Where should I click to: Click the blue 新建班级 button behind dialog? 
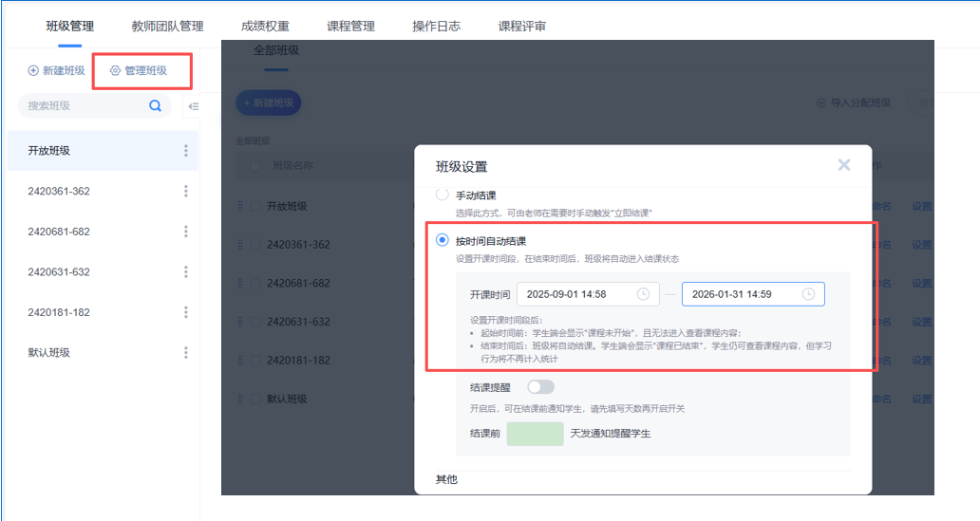(x=269, y=103)
